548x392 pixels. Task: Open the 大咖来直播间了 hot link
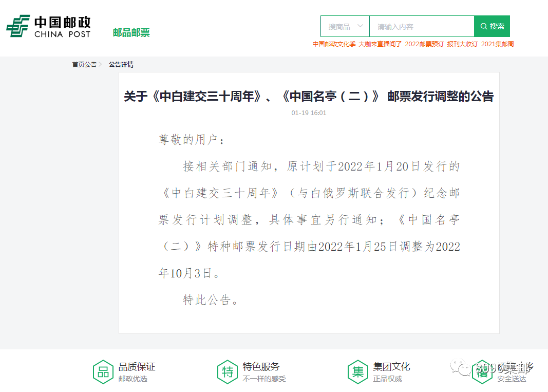[380, 44]
